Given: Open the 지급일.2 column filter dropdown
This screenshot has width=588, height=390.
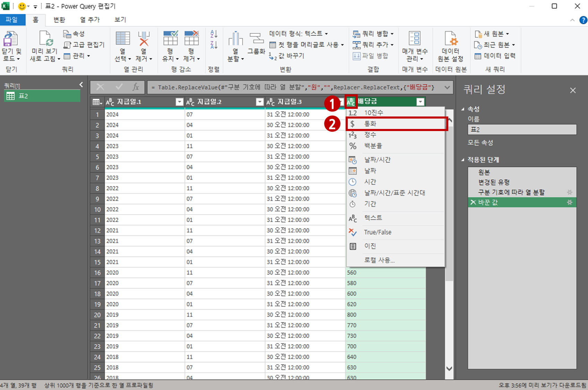Looking at the screenshot, I should pos(260,102).
